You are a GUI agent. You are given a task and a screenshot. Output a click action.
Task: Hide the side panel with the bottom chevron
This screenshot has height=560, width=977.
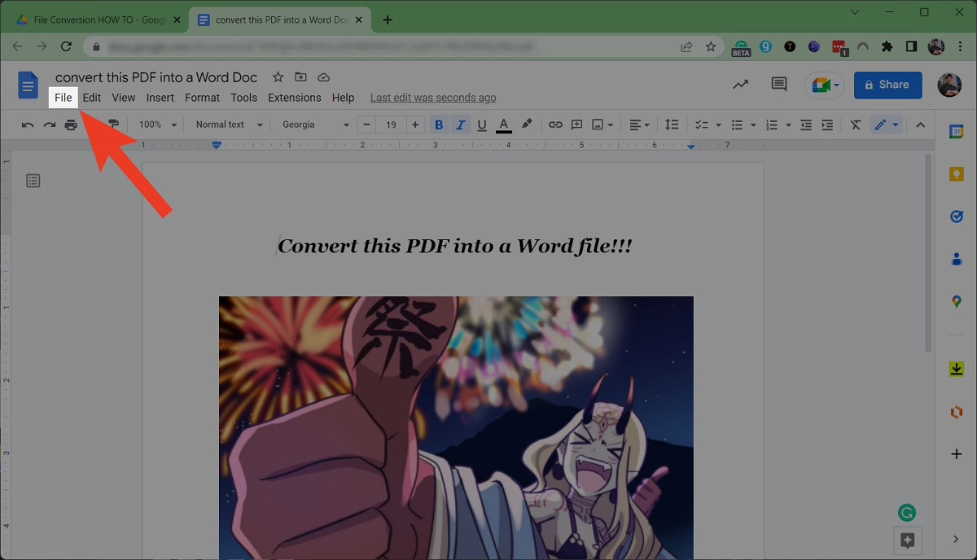[x=957, y=539]
